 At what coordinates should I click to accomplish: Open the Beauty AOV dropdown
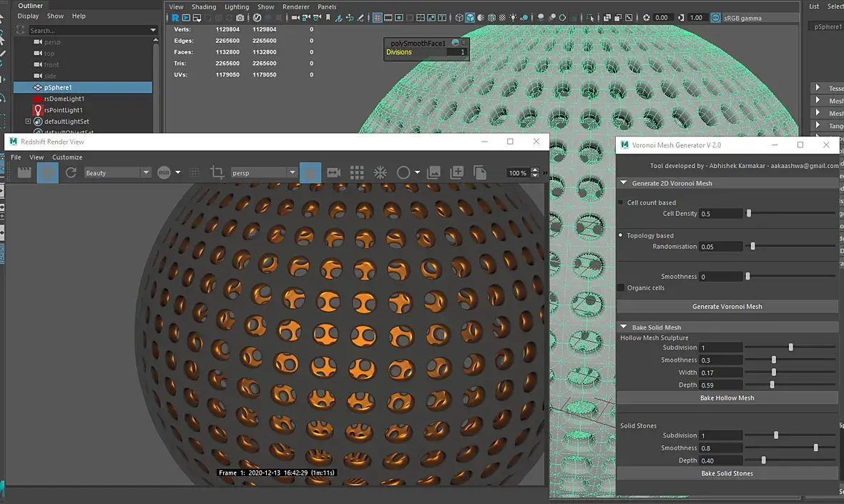pos(117,173)
